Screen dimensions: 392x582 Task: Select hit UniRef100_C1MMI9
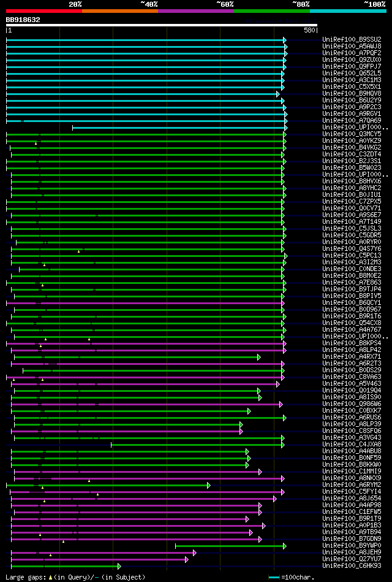352,472
